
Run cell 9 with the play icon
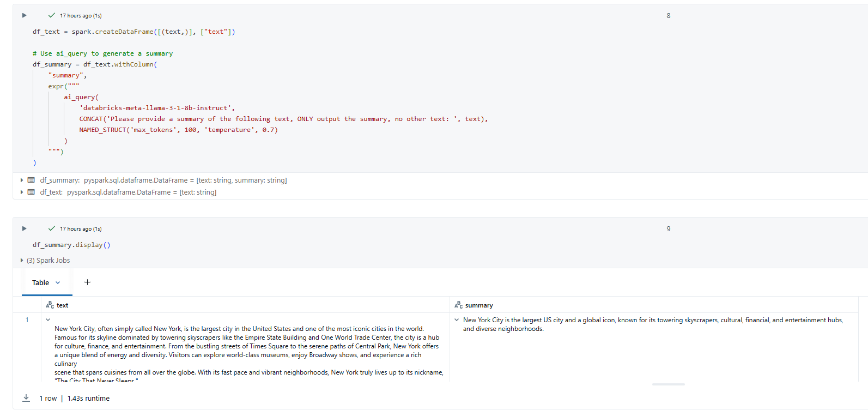pos(24,228)
